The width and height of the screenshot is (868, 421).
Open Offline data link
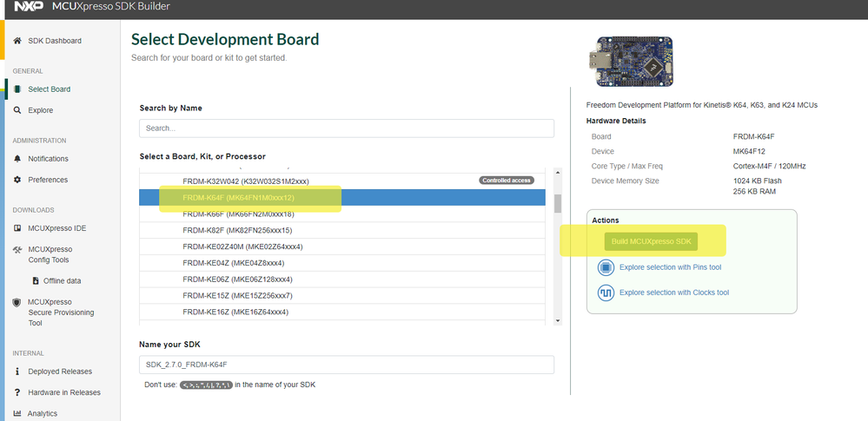(x=62, y=281)
